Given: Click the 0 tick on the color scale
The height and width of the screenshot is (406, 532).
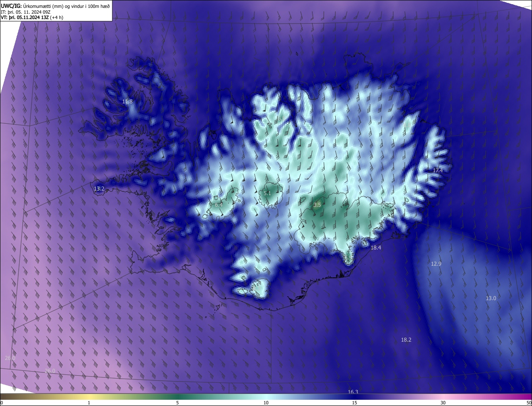Looking at the screenshot, I should click(2, 403).
